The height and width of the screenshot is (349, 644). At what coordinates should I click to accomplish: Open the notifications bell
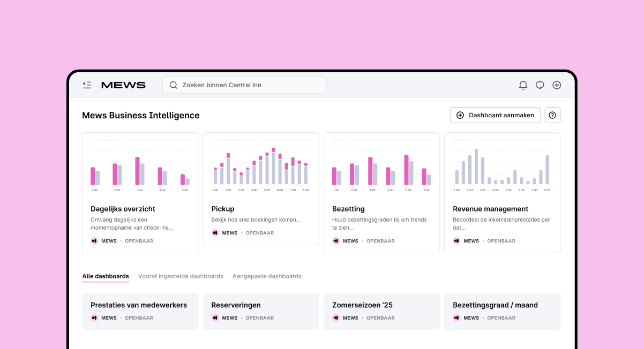[523, 85]
